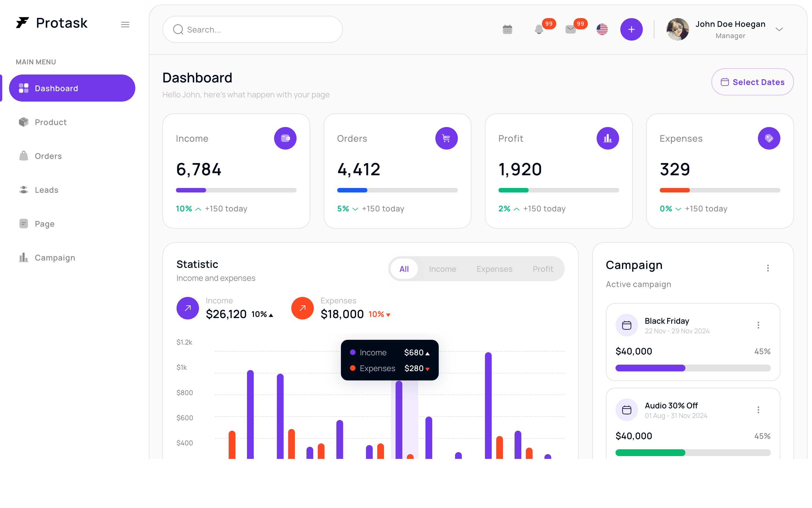Click the 4,412 orders value
Viewport: 812px width, 508px height.
pos(359,169)
